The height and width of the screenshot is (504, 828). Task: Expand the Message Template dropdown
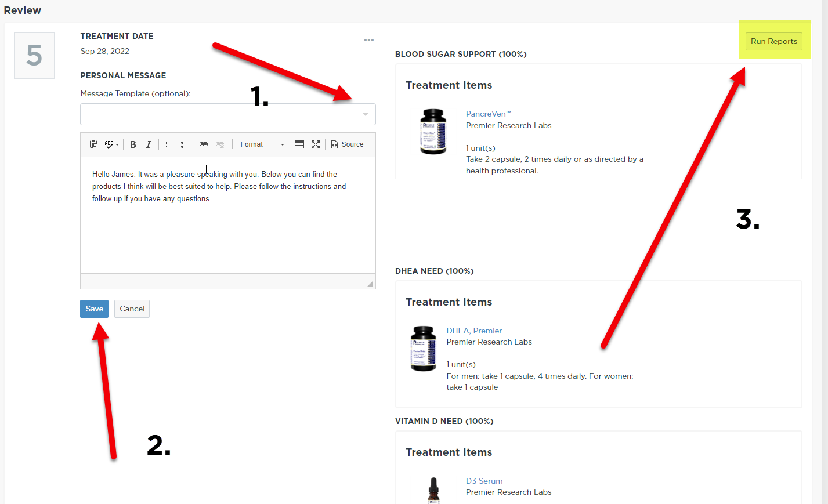point(365,114)
